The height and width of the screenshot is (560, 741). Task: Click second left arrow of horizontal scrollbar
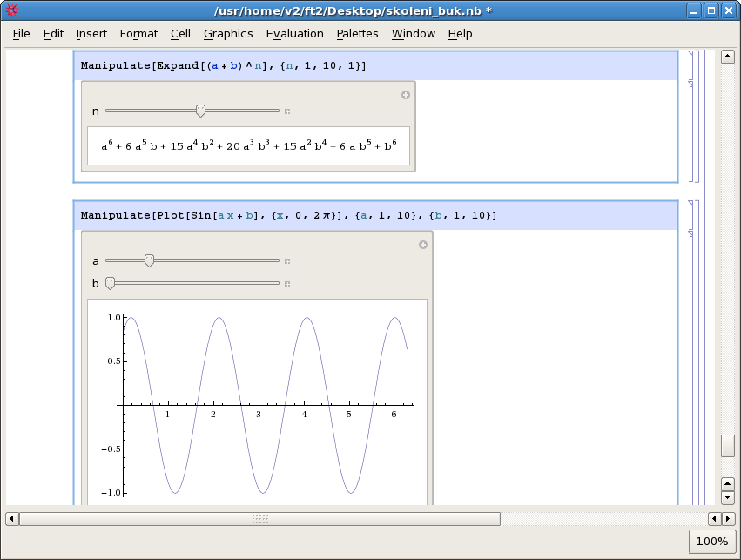pos(715,519)
